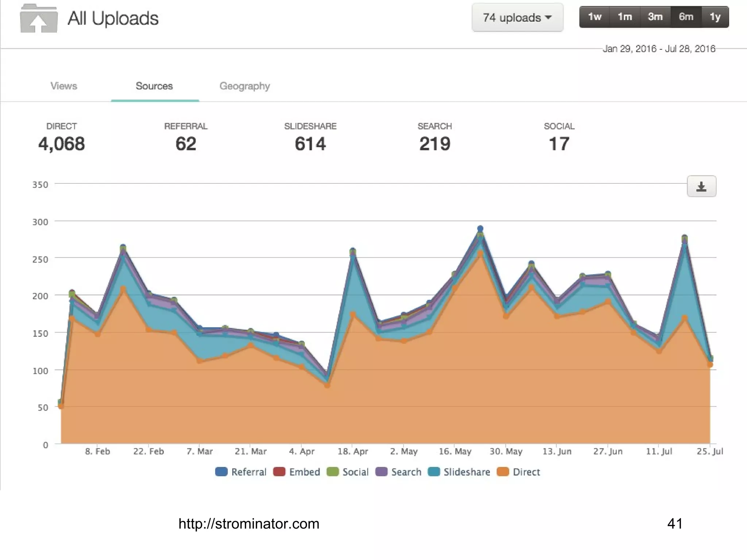Select the Sources tab

pos(154,86)
